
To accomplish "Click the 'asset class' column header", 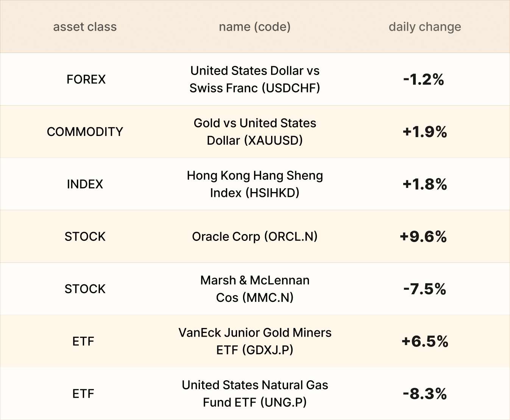I will click(85, 27).
